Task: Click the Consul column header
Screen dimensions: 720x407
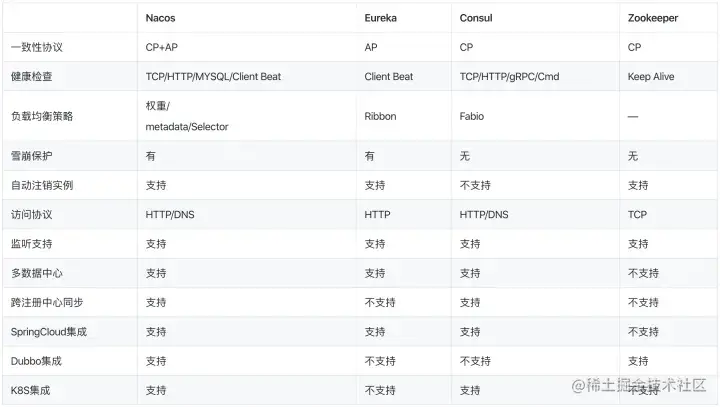Action: click(476, 18)
